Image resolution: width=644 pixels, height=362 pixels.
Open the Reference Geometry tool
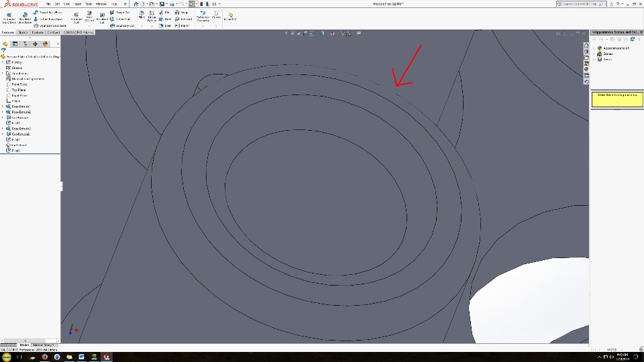[x=203, y=16]
